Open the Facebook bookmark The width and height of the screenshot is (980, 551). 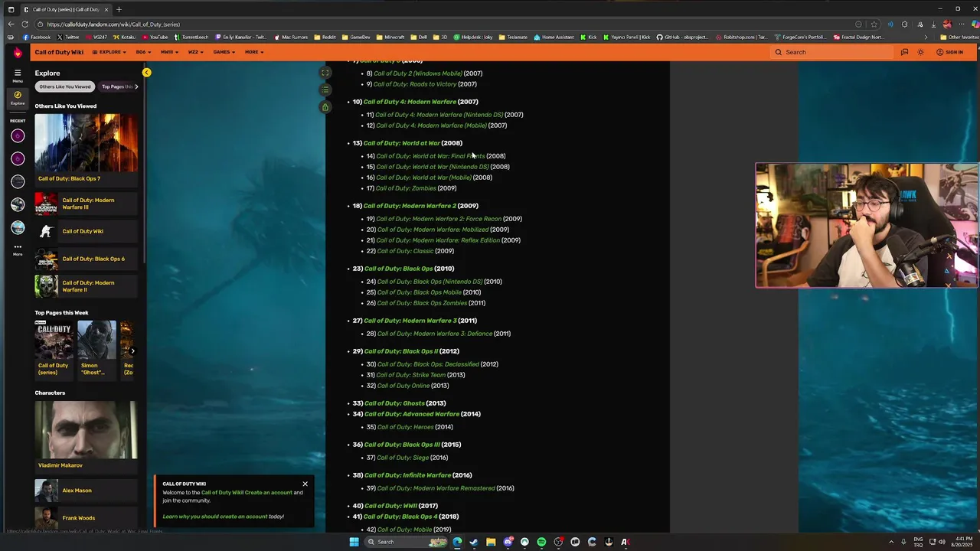(x=37, y=37)
